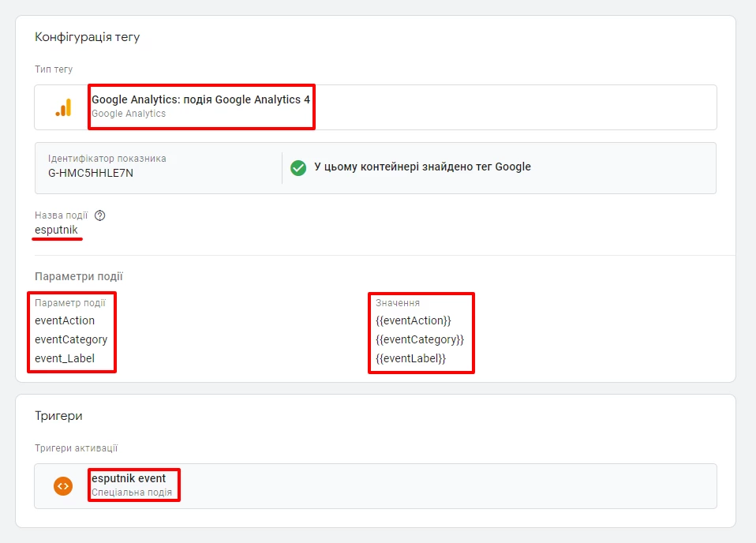Click the Параметр події column header
756x543 pixels.
click(x=70, y=303)
